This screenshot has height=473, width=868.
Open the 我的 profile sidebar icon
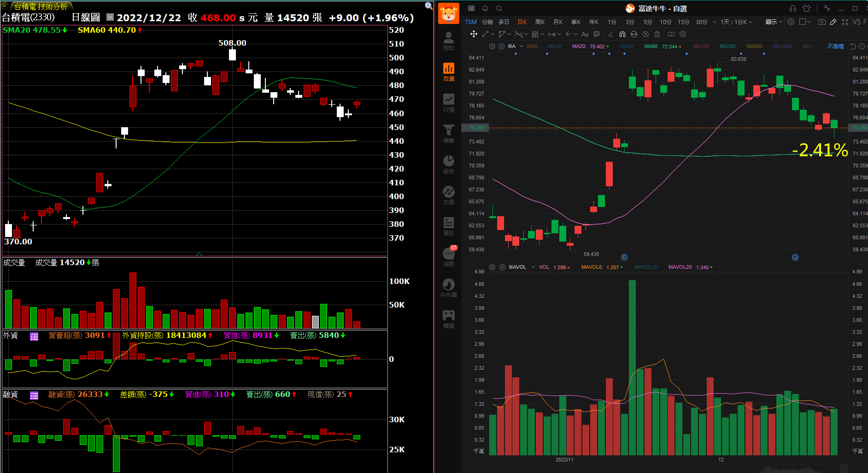(448, 41)
